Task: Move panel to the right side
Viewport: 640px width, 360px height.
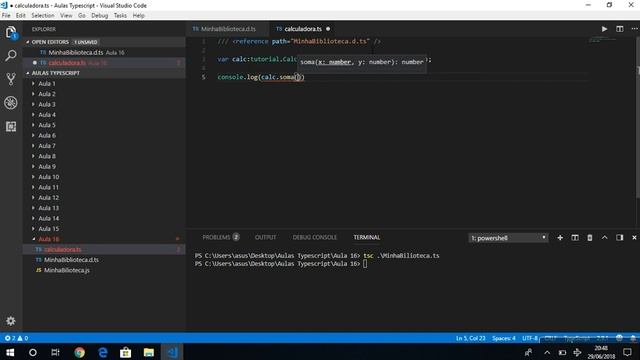Action: click(x=620, y=238)
